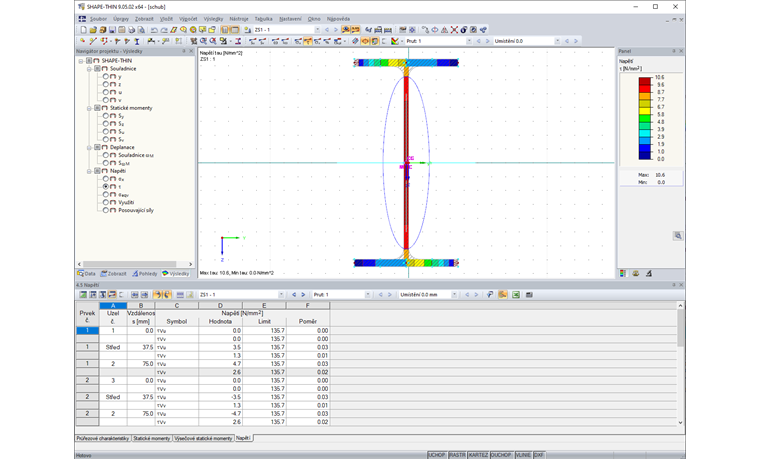
Task: Select the y coordinate radio button
Action: pyautogui.click(x=106, y=76)
